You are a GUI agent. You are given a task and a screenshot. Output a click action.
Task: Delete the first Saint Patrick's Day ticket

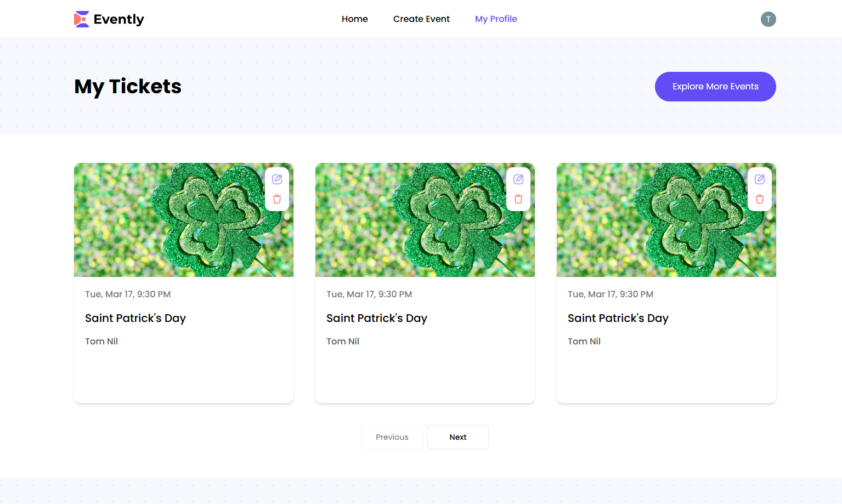tap(277, 199)
